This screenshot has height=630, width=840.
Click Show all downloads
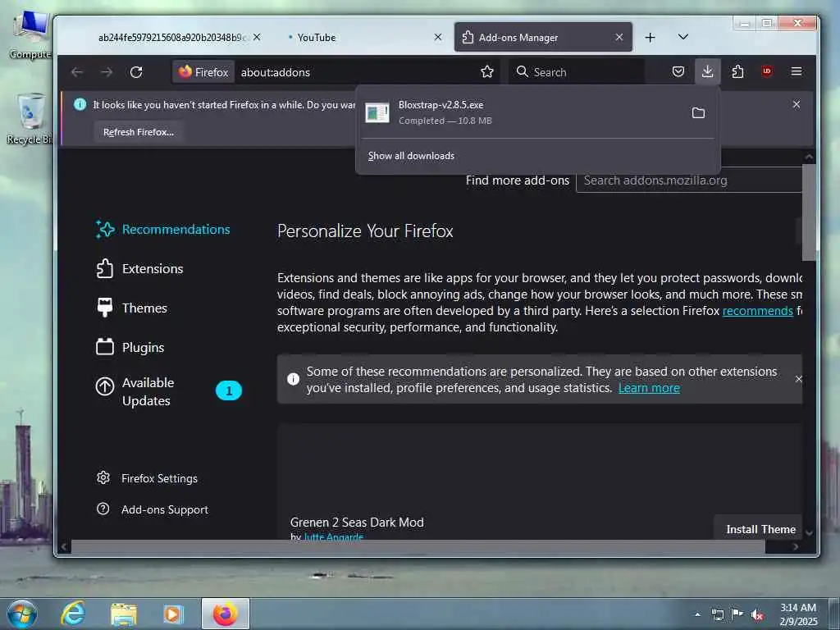point(411,156)
